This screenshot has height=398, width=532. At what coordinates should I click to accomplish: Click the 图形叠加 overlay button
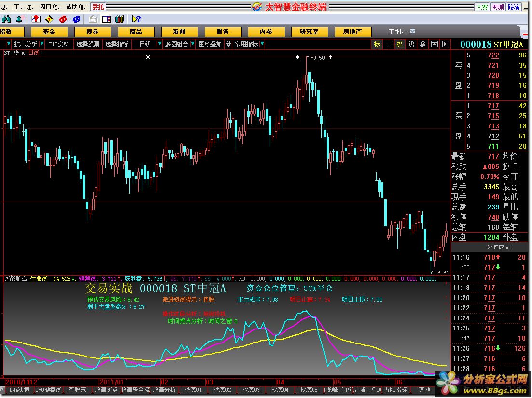(x=210, y=44)
